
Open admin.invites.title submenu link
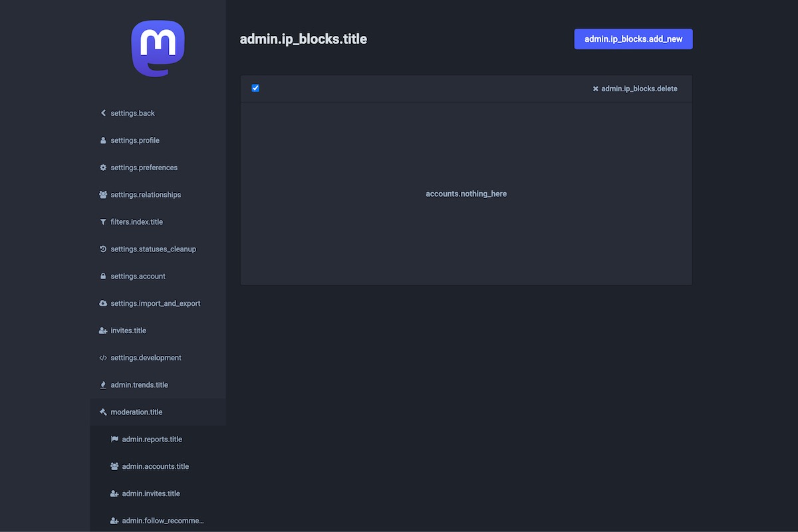click(x=151, y=494)
